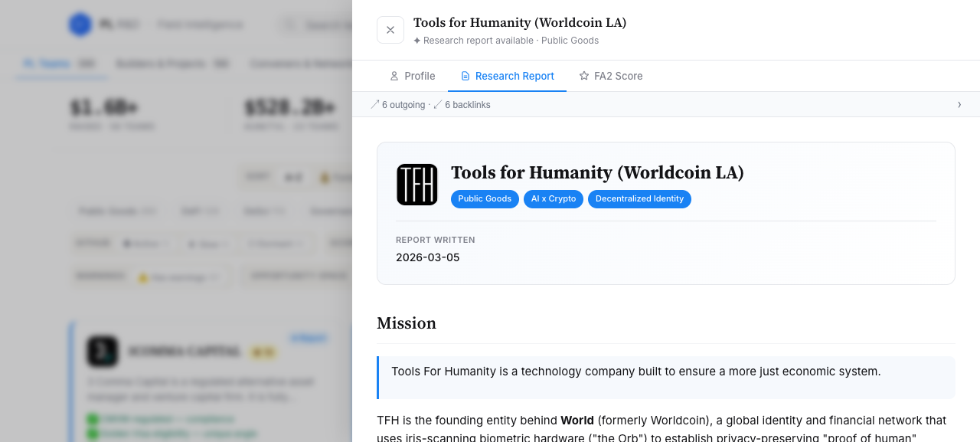Click the FA2 Score star icon
Viewport: 980px width, 442px height.
coord(584,76)
